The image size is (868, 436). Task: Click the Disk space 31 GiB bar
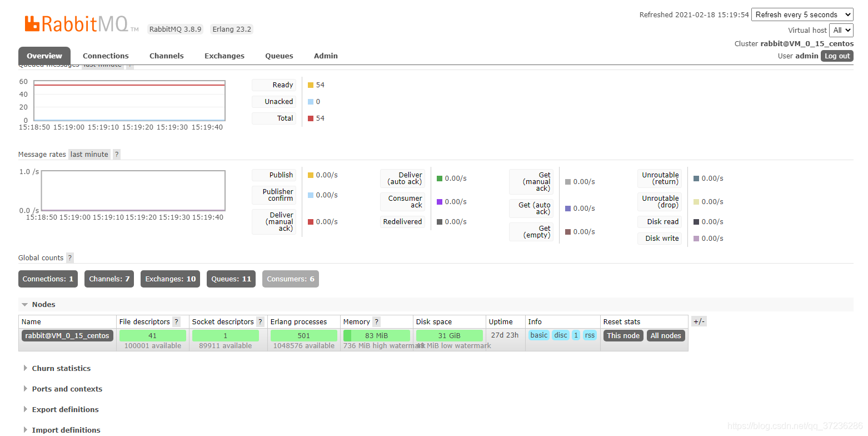coord(450,336)
